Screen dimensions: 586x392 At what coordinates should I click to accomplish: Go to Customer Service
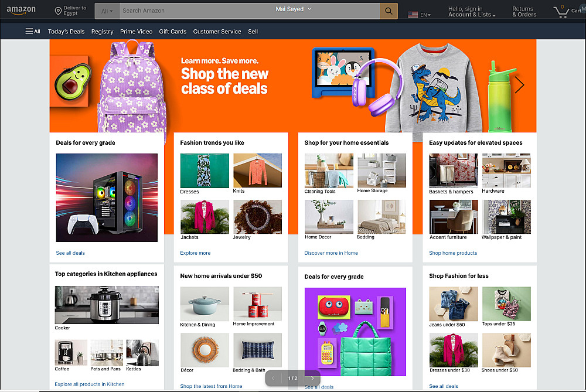point(217,32)
